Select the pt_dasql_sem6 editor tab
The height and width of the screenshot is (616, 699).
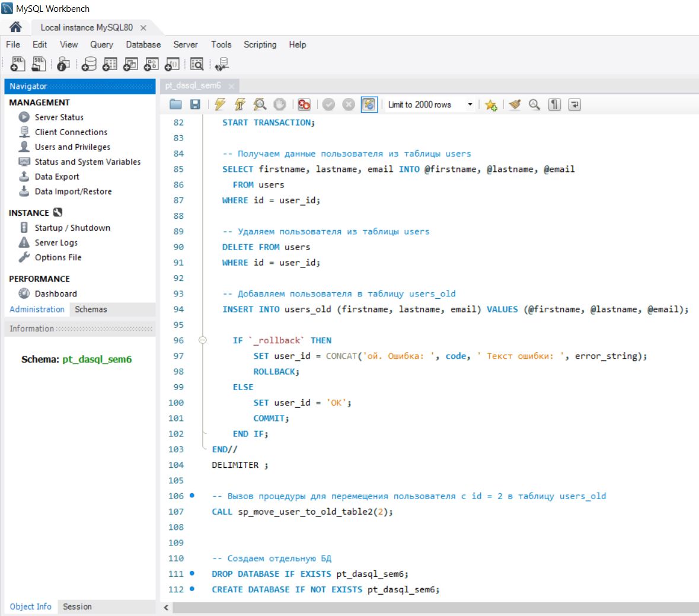coord(193,85)
